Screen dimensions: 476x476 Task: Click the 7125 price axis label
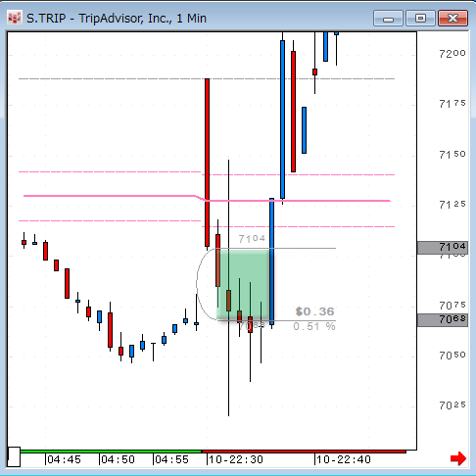[x=452, y=205]
